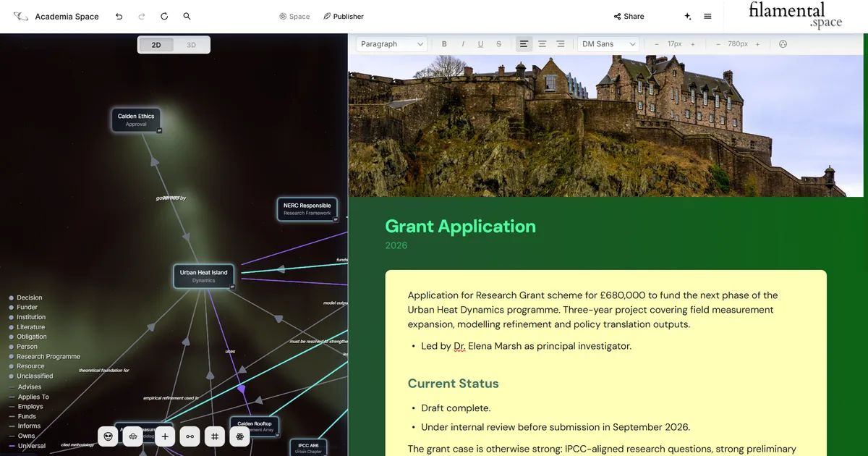Open the DM Sans font dropdown

609,44
